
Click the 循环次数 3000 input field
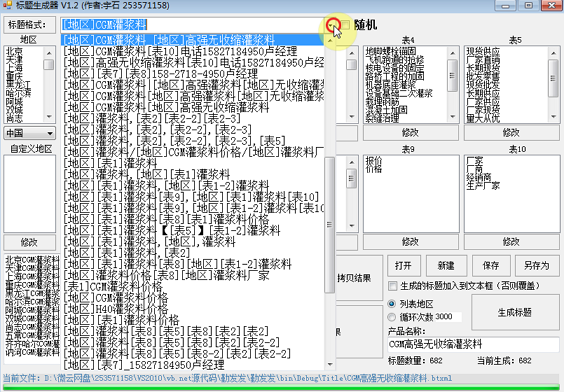point(448,317)
